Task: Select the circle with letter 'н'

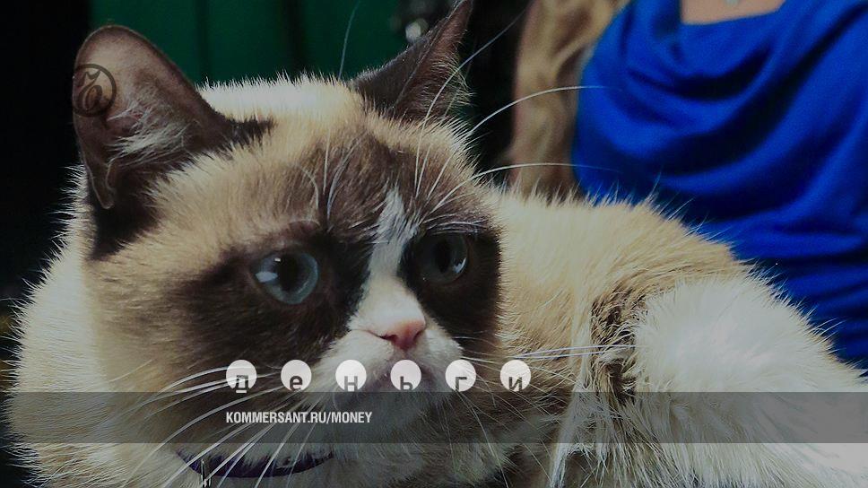Action: (351, 376)
